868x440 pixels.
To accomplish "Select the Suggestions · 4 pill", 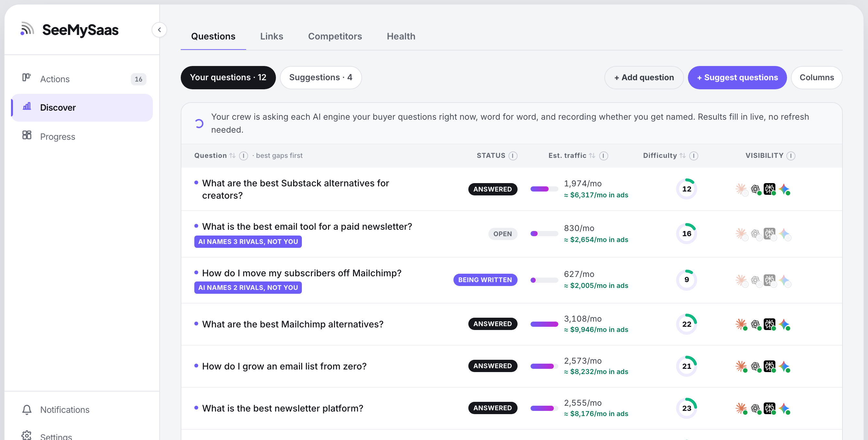I will [321, 77].
